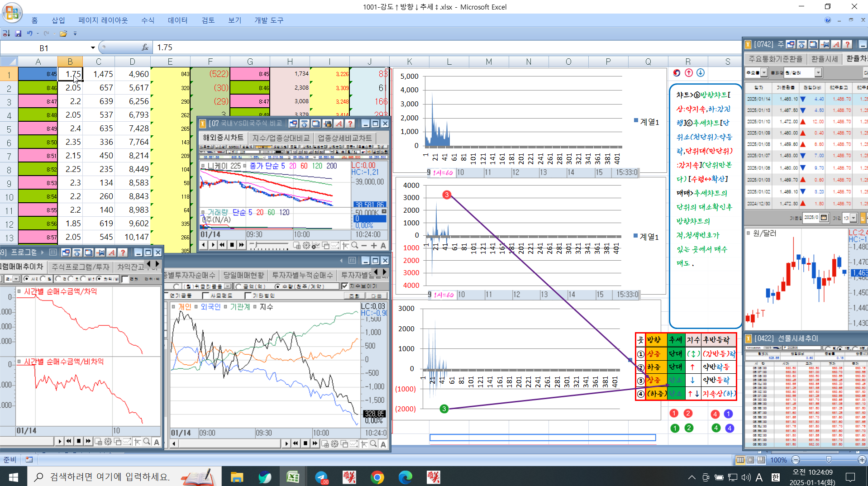Check the 사모펀드 checkbox
The image size is (868, 486).
pyautogui.click(x=205, y=295)
